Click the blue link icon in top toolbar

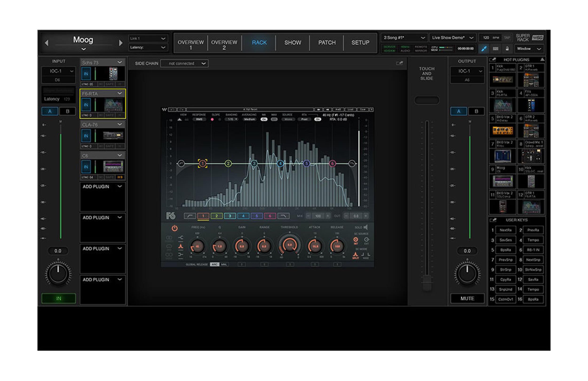pyautogui.click(x=484, y=49)
